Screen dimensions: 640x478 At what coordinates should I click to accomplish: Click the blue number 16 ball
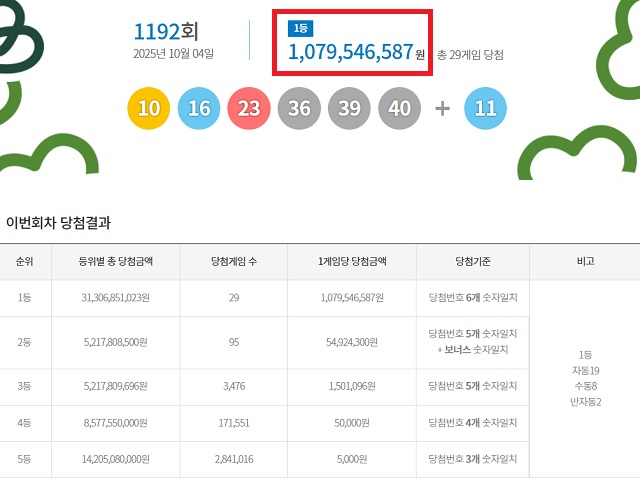(198, 108)
